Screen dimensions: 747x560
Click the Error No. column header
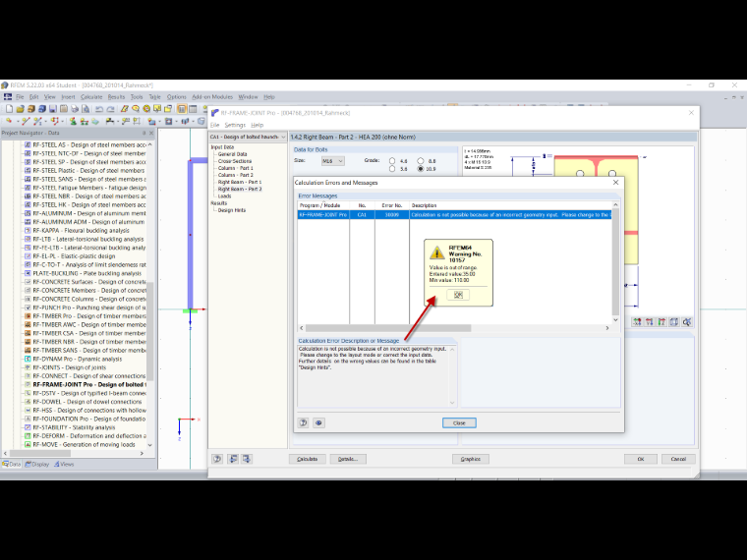pyautogui.click(x=391, y=205)
